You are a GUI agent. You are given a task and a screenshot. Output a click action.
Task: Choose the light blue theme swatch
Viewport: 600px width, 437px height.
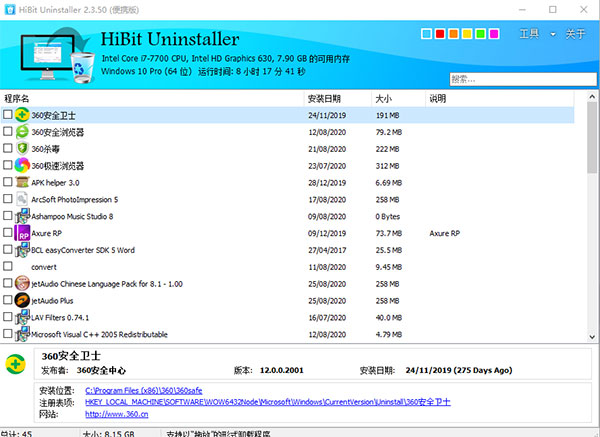point(426,34)
